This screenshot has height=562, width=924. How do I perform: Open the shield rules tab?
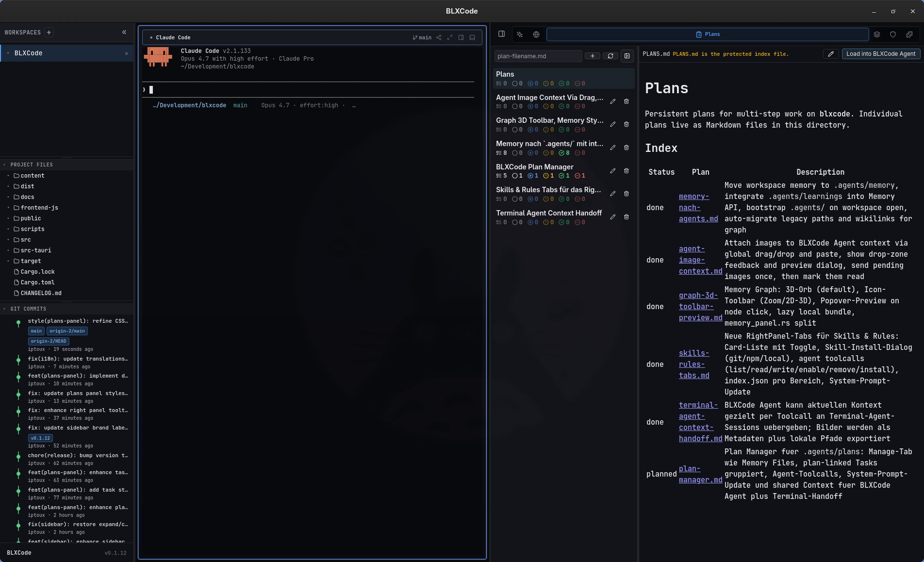893,34
